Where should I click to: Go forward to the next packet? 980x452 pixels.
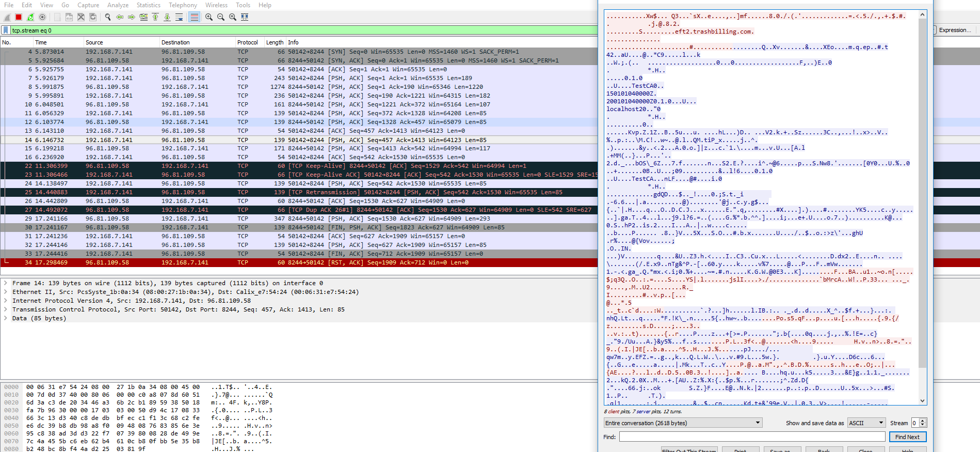[x=132, y=17]
